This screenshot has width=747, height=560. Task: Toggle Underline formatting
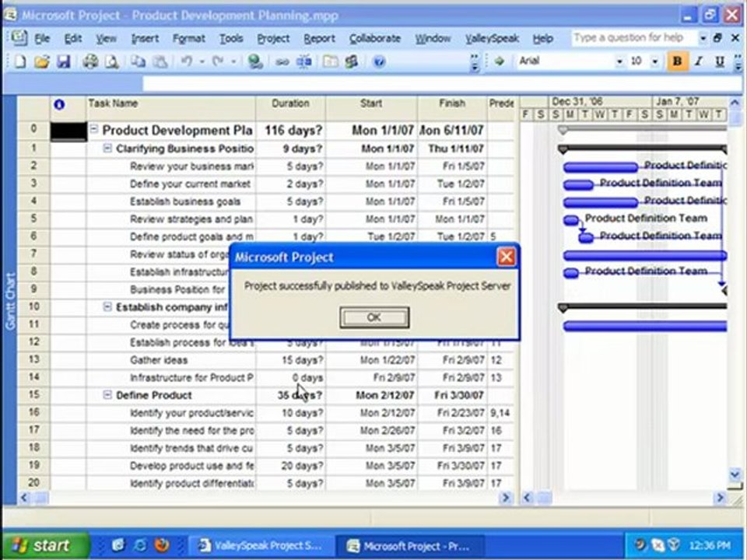click(x=719, y=61)
